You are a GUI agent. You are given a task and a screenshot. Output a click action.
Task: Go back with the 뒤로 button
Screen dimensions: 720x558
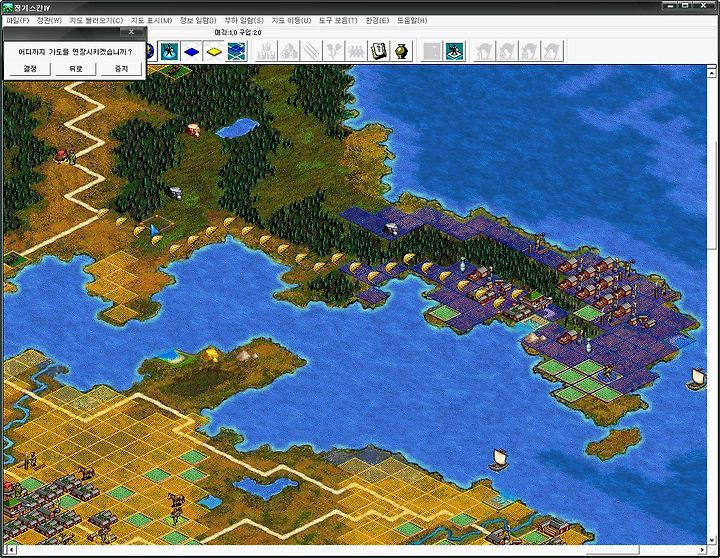point(75,69)
